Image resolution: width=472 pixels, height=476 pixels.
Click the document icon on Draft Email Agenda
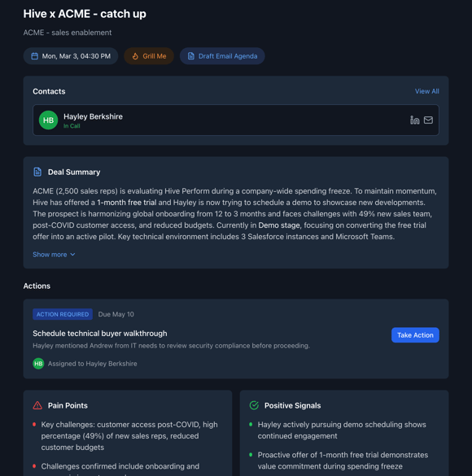tap(191, 56)
